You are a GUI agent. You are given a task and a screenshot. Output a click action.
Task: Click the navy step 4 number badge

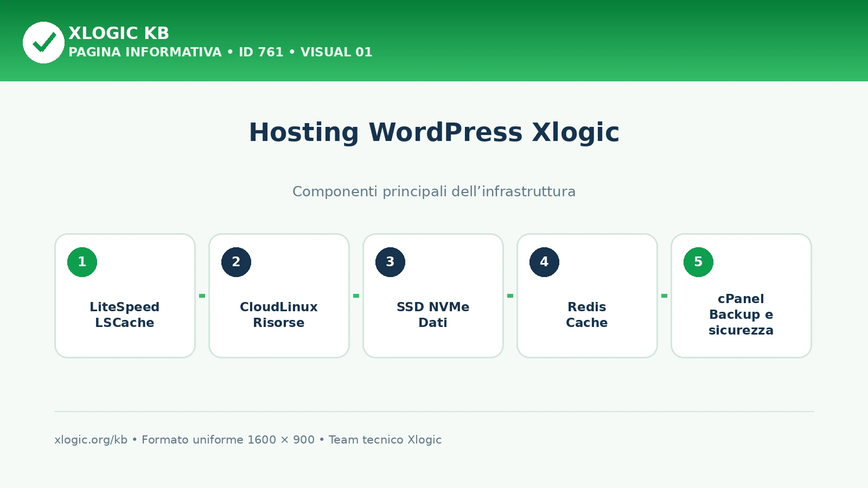544,262
